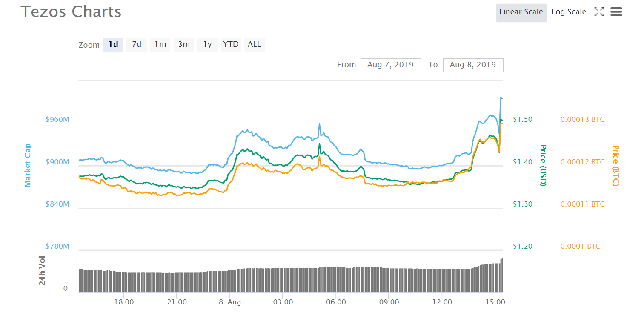
Task: Show ALL time zoom range
Action: [x=255, y=45]
